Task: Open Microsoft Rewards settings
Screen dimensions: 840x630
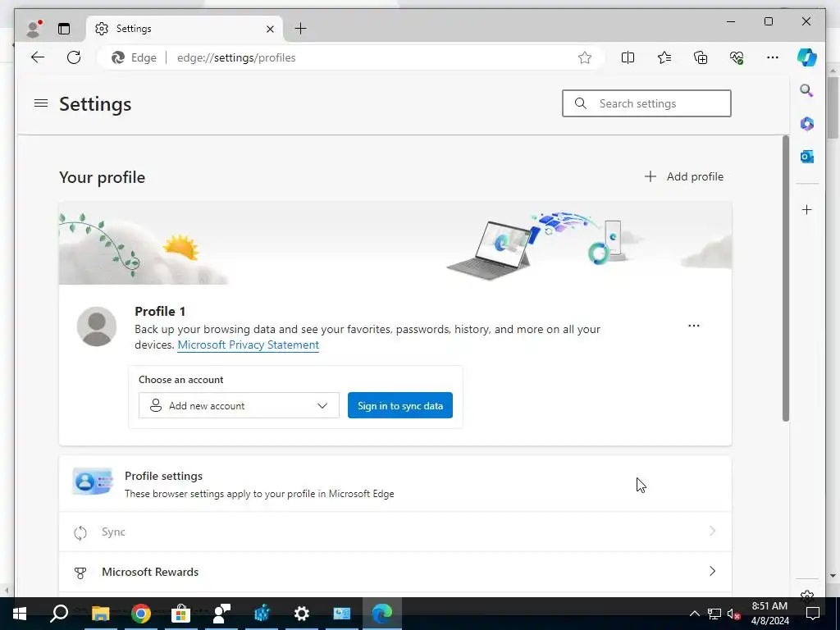Action: (x=395, y=572)
